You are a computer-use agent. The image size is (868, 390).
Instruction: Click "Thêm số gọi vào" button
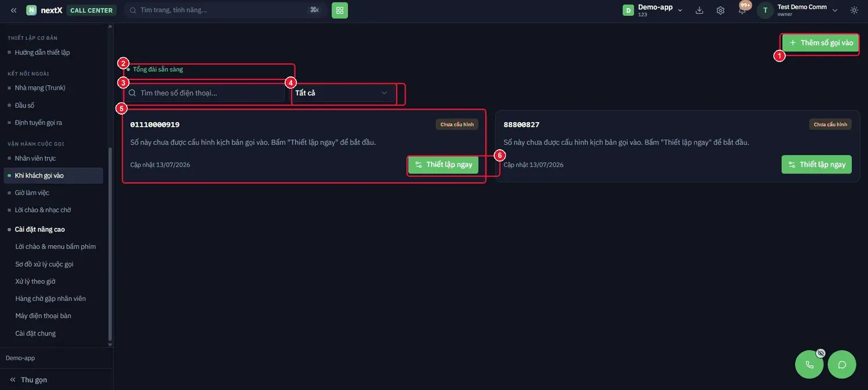821,43
